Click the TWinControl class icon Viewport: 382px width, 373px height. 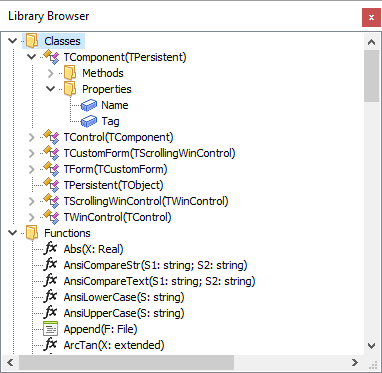click(51, 217)
